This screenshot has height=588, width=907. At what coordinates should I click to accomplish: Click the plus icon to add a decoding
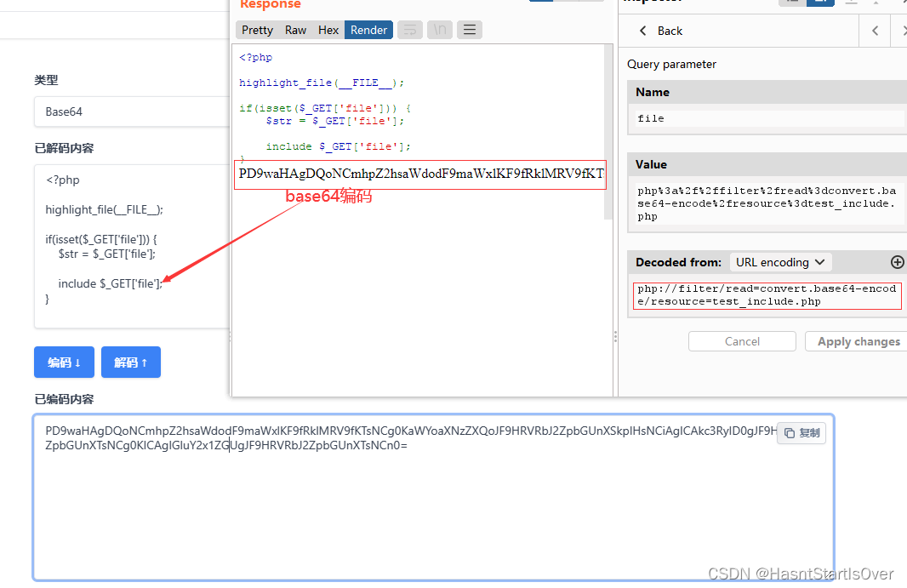897,262
